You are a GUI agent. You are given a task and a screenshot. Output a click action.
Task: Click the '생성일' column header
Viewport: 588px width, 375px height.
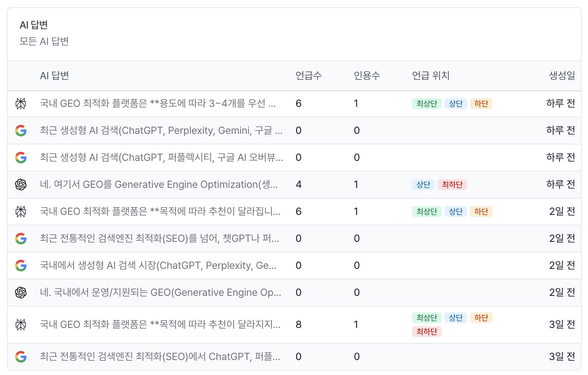pyautogui.click(x=562, y=76)
